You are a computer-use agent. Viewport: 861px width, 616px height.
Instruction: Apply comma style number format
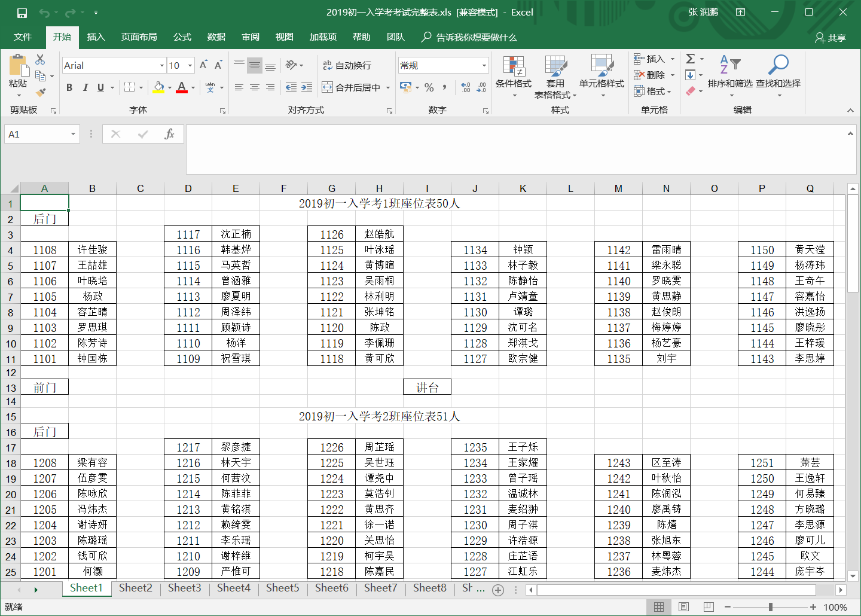click(x=444, y=87)
